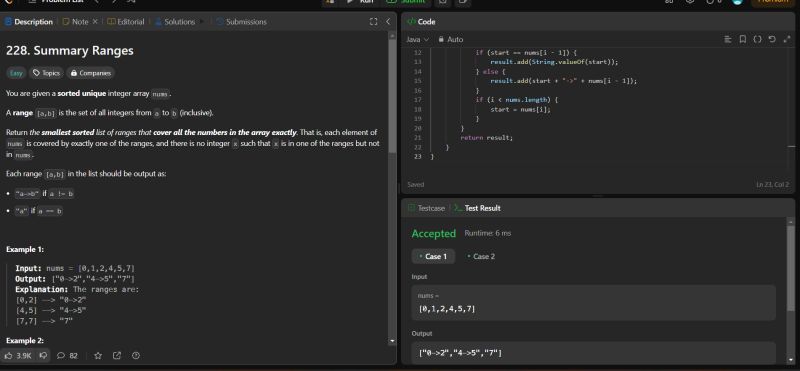Viewport: 800px width, 371px height.
Task: Switch to the Solutions tab
Action: (174, 22)
